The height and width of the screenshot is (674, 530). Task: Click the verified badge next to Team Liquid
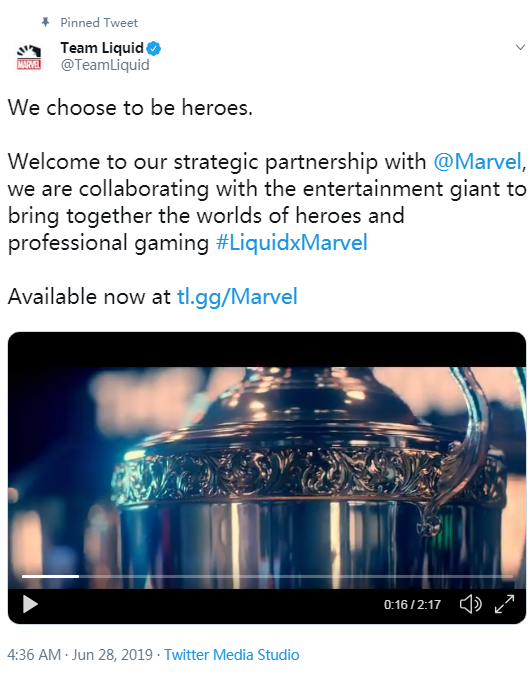tap(153, 49)
